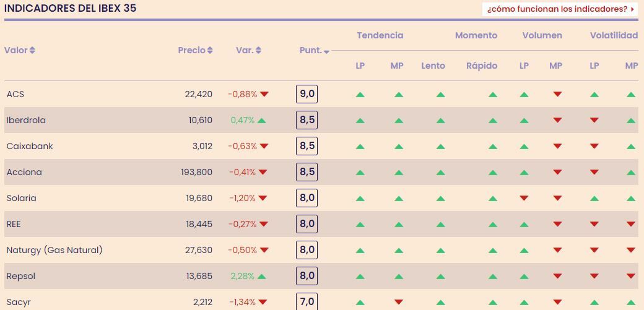The image size is (644, 310).
Task: Sort table by Valor column
Action: [x=20, y=50]
